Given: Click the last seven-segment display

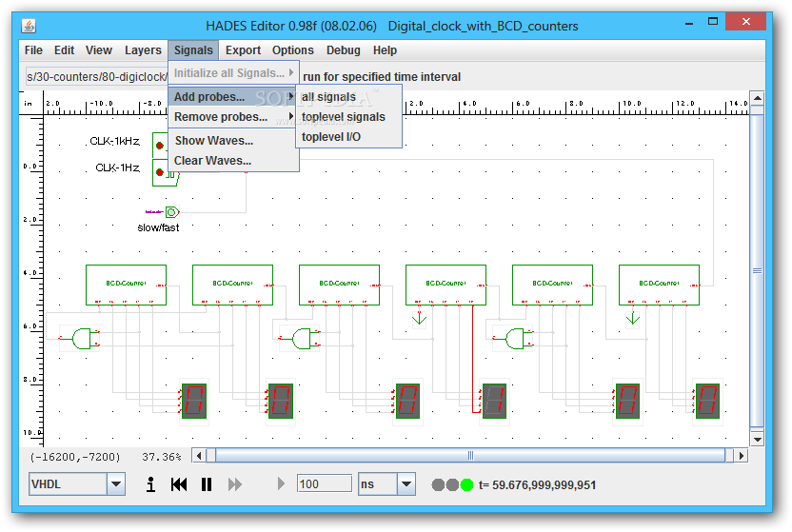Looking at the screenshot, I should pos(707,401).
